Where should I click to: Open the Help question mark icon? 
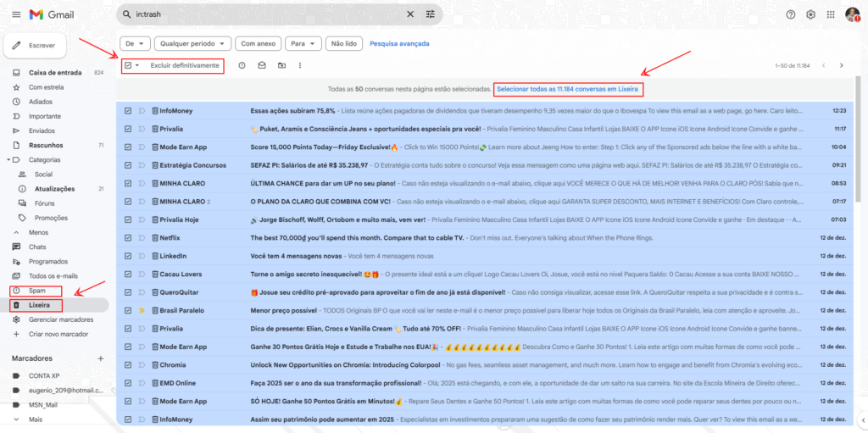791,14
